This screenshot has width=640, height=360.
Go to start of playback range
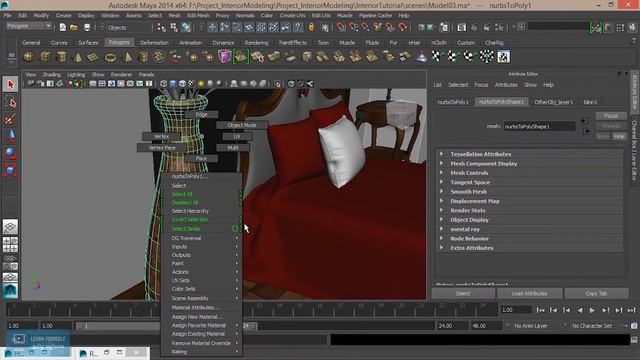[x=540, y=310]
